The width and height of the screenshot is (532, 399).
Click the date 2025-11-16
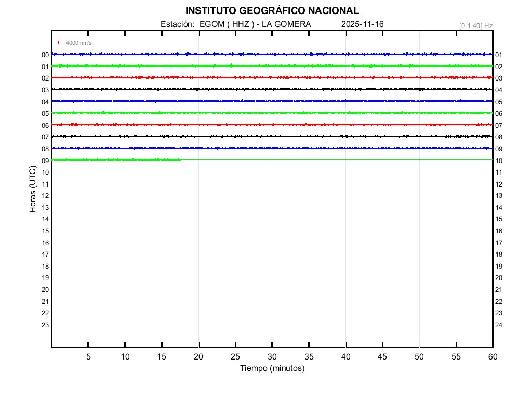point(363,24)
